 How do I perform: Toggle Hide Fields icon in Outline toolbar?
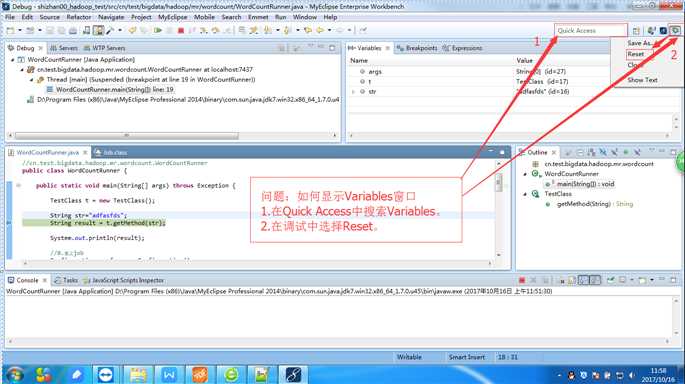coord(603,152)
